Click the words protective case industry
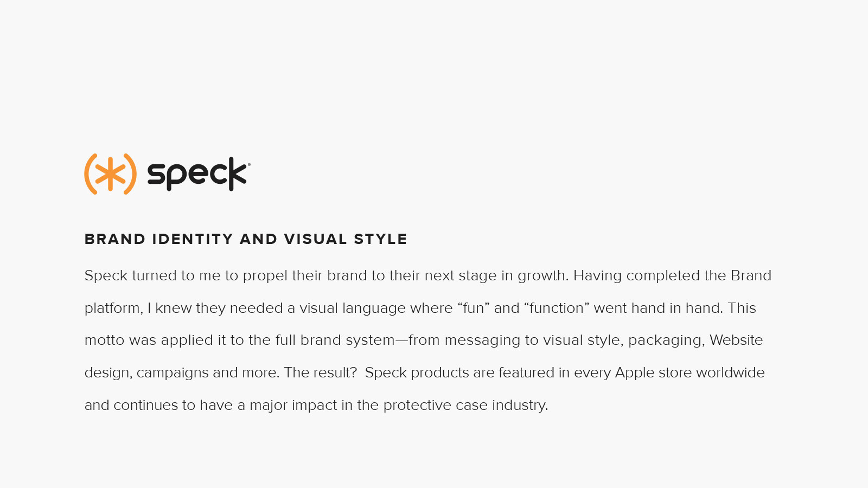868x488 pixels. coord(465,406)
